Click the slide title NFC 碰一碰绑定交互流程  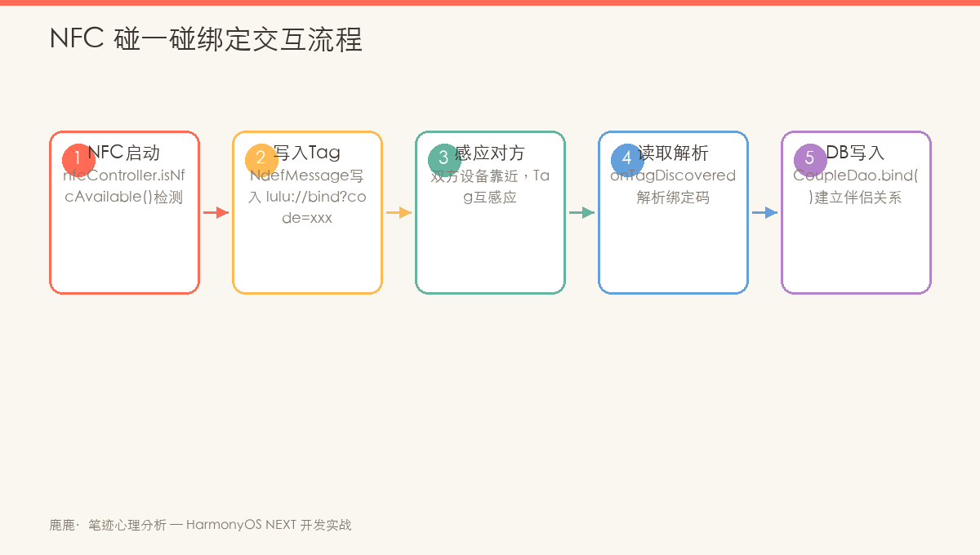pyautogui.click(x=206, y=39)
